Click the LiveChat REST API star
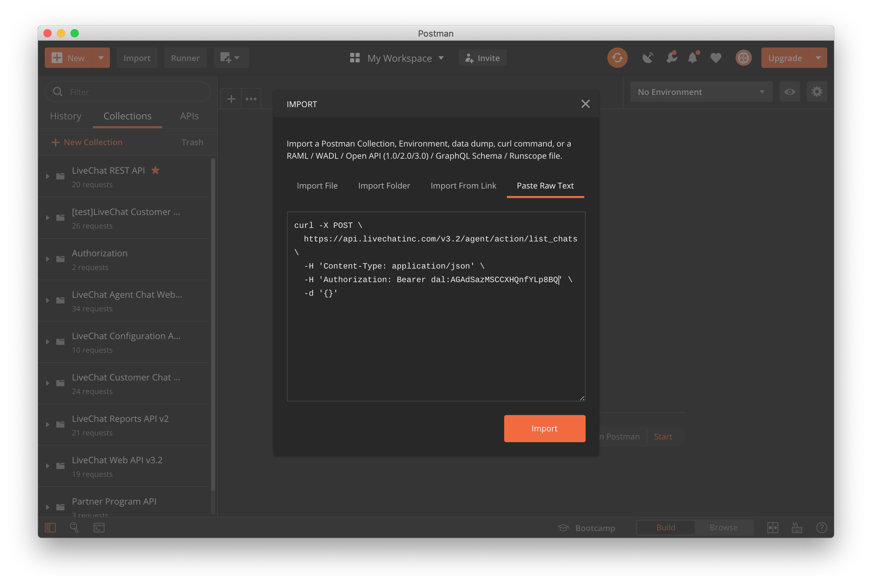This screenshot has height=588, width=872. pos(155,170)
